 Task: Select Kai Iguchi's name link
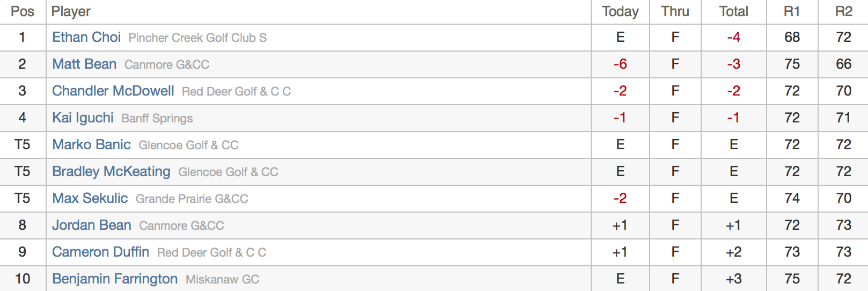point(83,118)
